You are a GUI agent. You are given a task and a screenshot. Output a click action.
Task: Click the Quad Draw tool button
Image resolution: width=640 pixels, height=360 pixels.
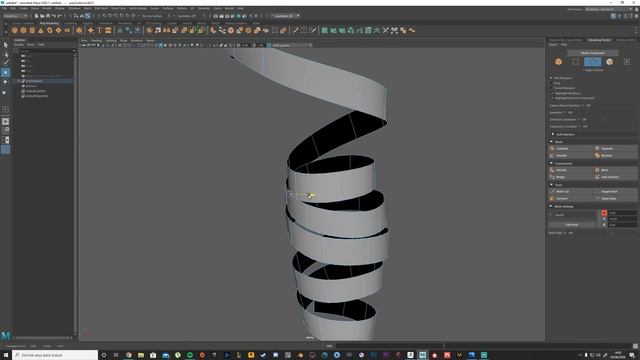(615, 198)
